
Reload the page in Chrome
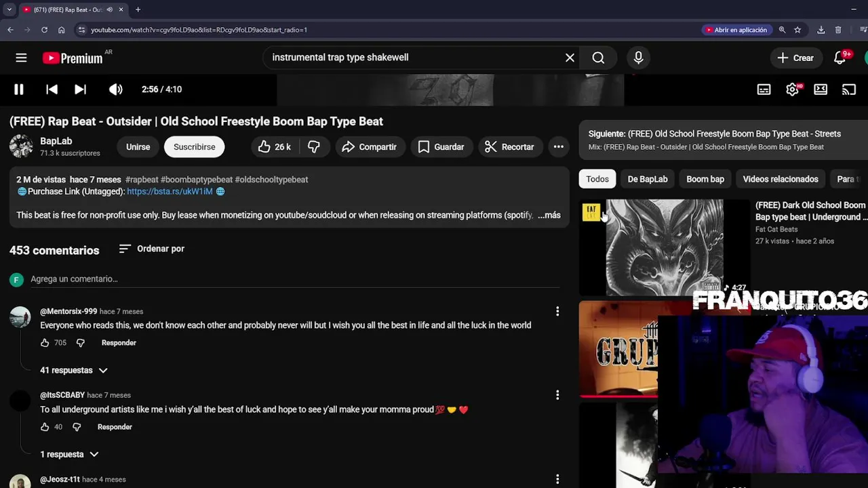point(44,30)
